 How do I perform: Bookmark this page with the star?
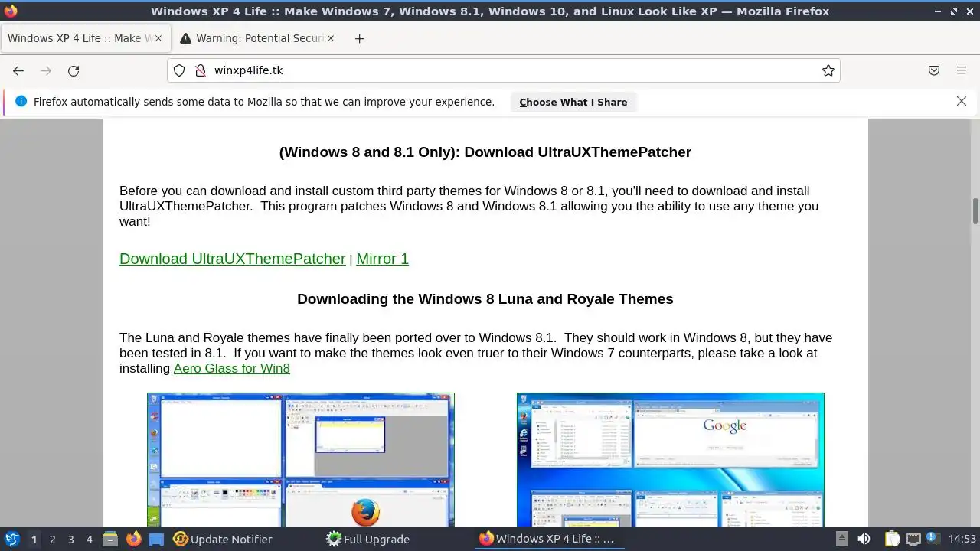click(x=828, y=70)
